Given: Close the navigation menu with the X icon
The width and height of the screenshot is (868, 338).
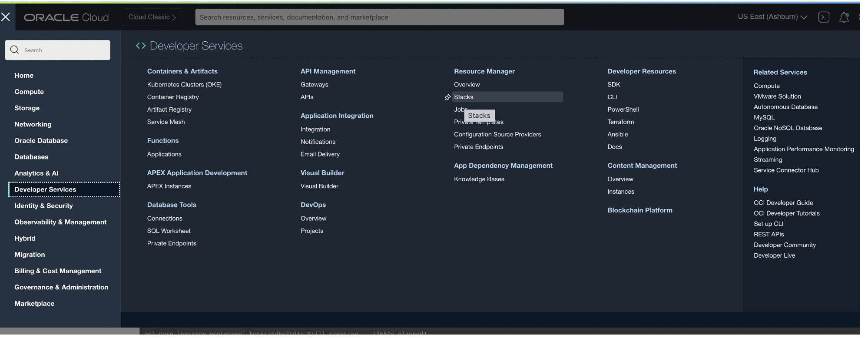Looking at the screenshot, I should (6, 17).
